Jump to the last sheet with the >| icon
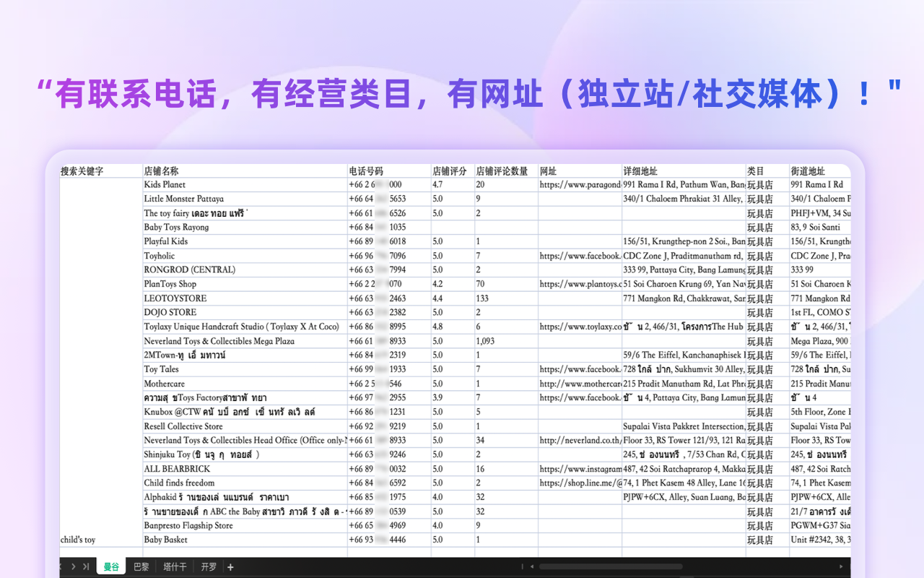The height and width of the screenshot is (578, 924). click(84, 566)
